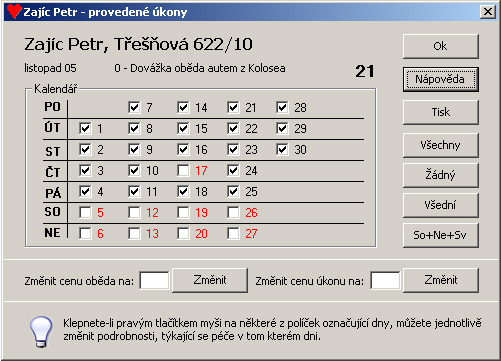Click Změnit next to cenu úkonu
The width and height of the screenshot is (501, 361).
click(x=441, y=280)
